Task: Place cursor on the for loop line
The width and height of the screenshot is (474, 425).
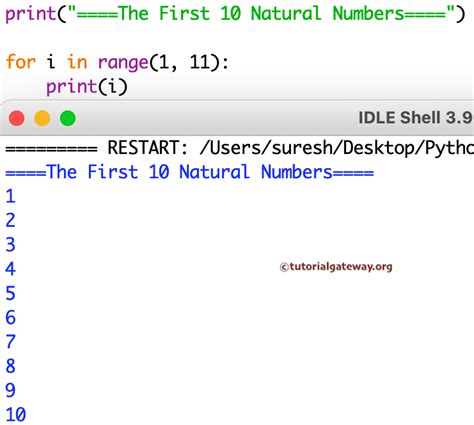Action: click(117, 62)
